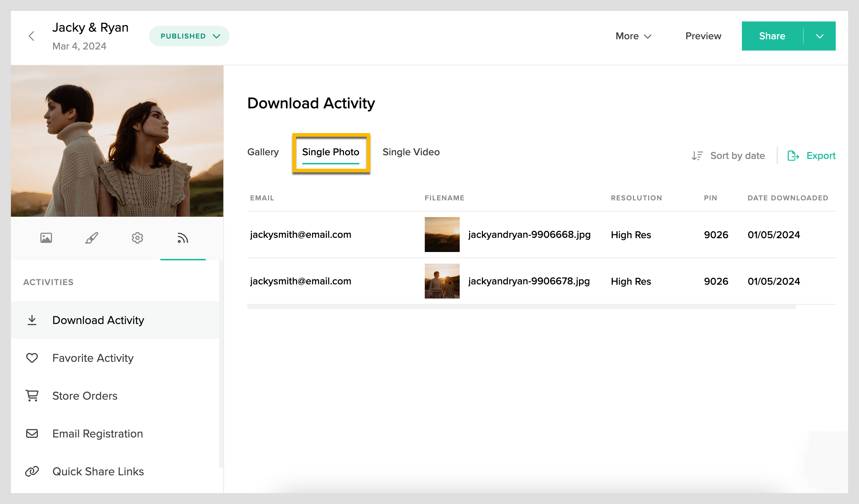
Task: Open the design brush icon tab
Action: (92, 238)
